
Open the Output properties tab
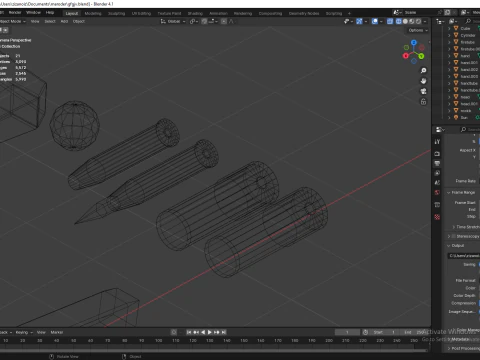point(437,163)
